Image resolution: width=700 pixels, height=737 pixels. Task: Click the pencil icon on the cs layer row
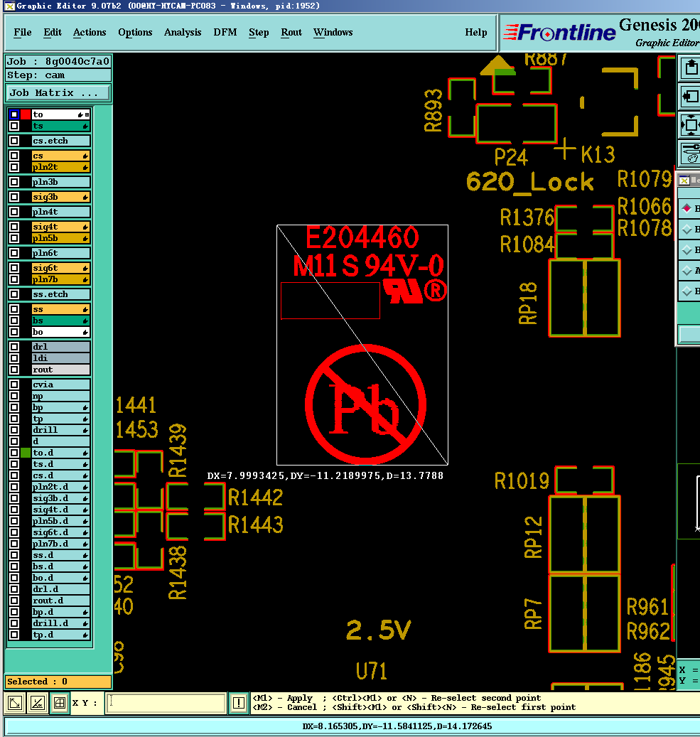[85, 156]
